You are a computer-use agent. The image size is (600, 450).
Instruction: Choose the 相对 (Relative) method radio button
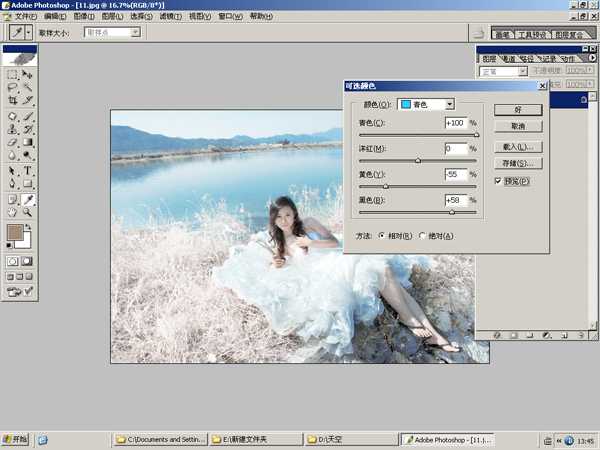[380, 236]
